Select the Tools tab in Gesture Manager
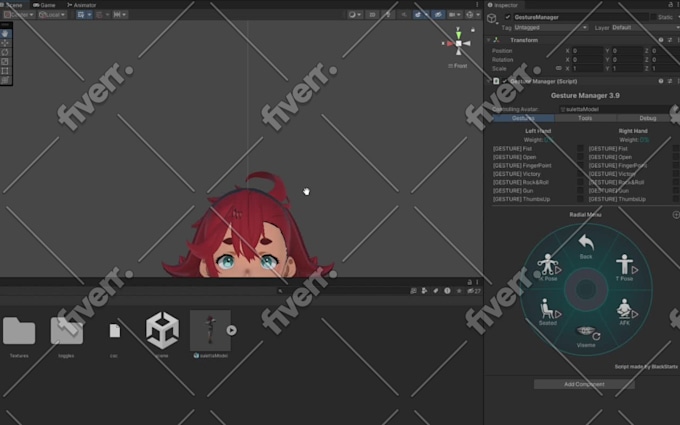Viewport: 680px width, 425px height. click(585, 118)
